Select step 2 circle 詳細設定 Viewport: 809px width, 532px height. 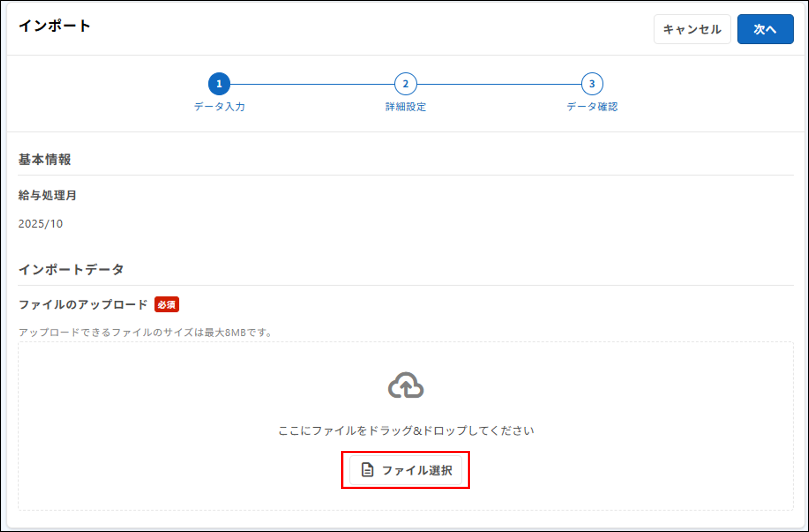[405, 84]
